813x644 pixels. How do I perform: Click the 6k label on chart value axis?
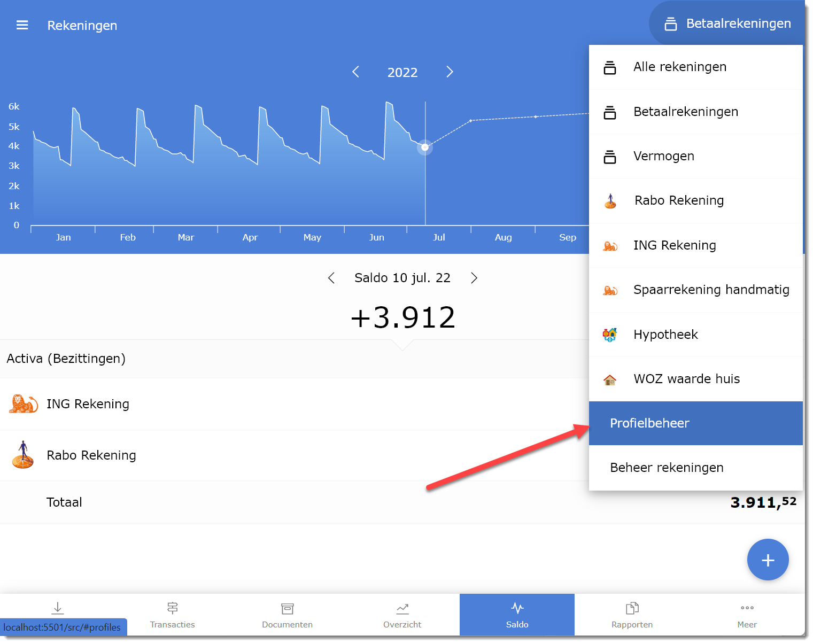pos(14,106)
